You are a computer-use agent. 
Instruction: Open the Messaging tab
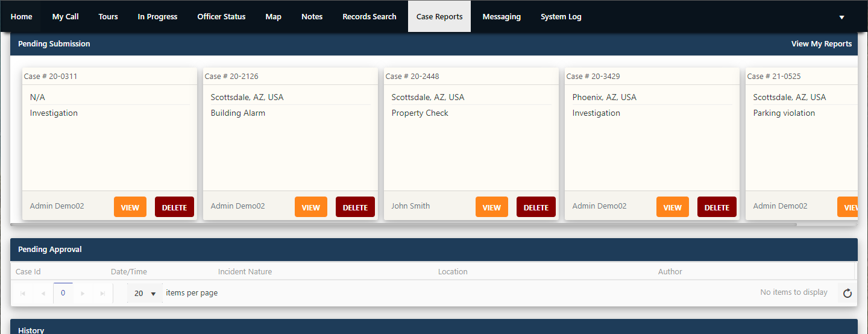[502, 16]
